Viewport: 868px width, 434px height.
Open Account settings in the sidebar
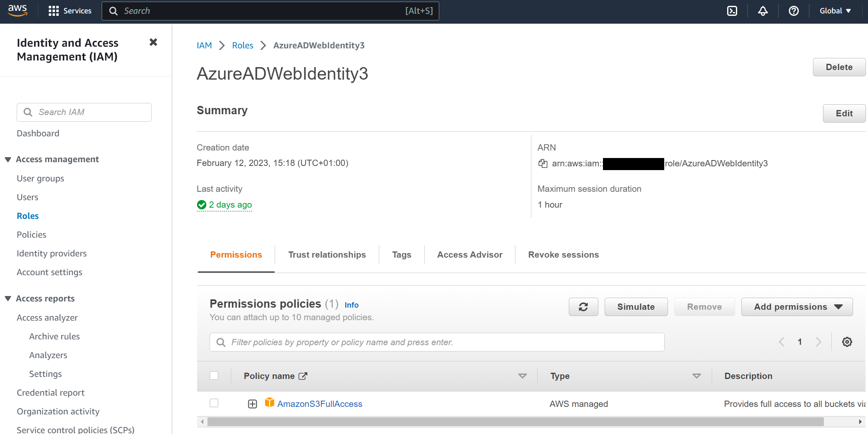pos(50,272)
